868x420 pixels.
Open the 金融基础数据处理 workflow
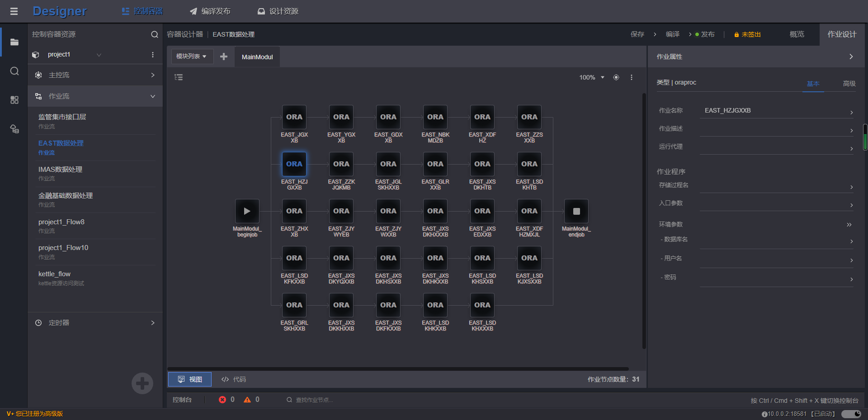pos(95,200)
